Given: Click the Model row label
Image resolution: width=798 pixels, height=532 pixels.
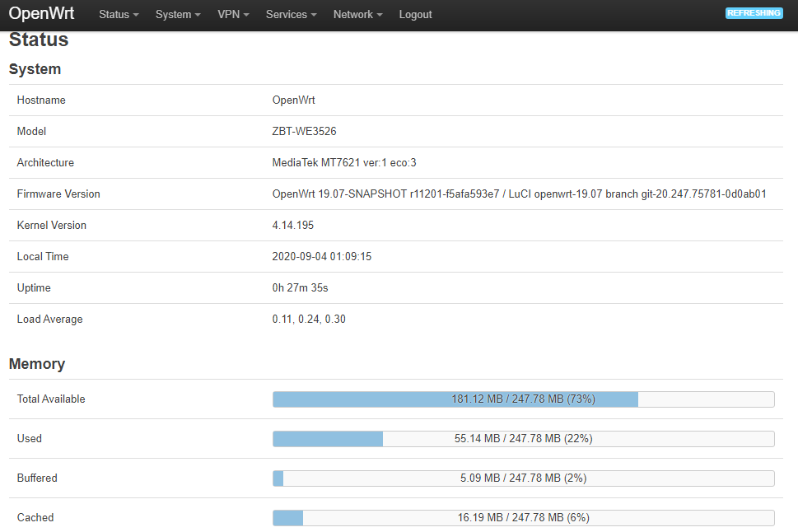Looking at the screenshot, I should point(31,131).
